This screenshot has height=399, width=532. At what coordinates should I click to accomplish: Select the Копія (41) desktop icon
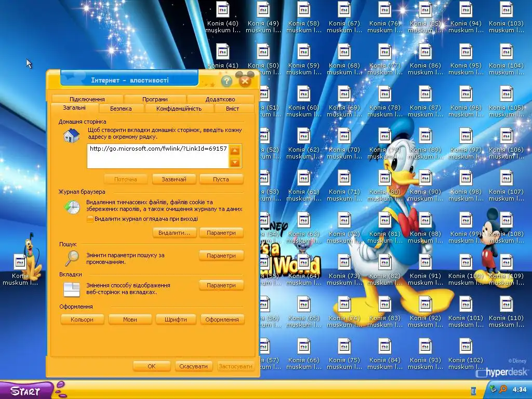click(x=223, y=56)
